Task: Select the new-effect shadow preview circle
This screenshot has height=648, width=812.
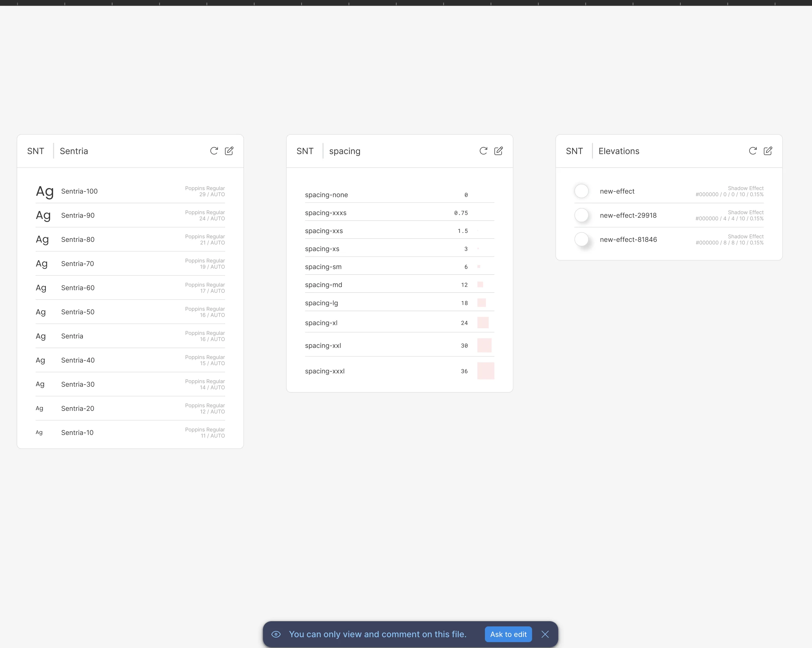Action: (x=581, y=191)
